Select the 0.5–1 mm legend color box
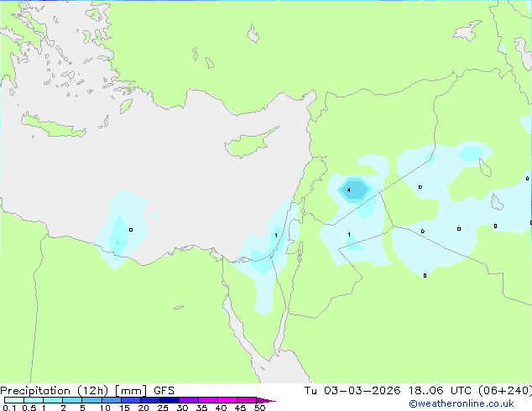The width and height of the screenshot is (532, 411). point(34,400)
